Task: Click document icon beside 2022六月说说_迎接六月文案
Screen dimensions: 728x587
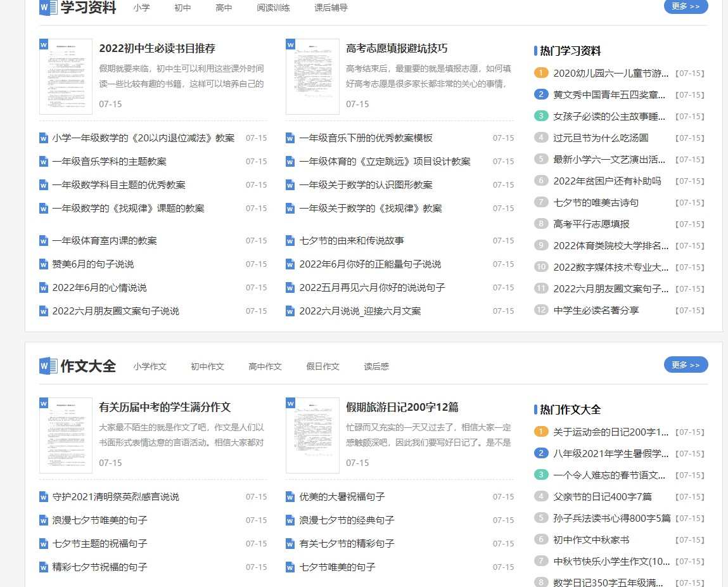Action: coord(290,311)
